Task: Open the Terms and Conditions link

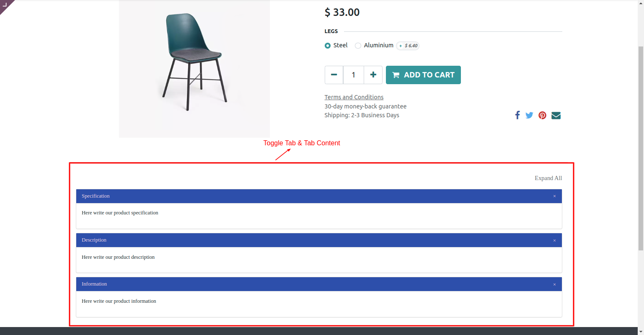Action: click(354, 97)
